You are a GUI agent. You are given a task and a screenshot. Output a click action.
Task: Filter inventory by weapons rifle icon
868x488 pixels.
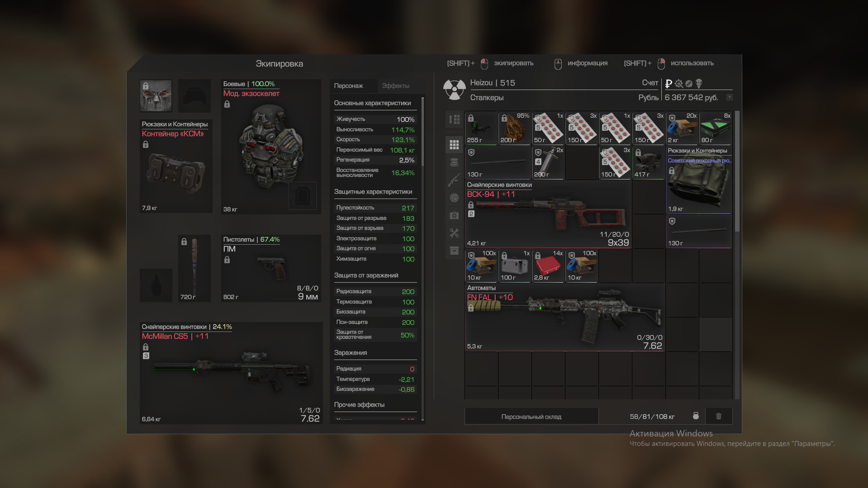tap(454, 180)
